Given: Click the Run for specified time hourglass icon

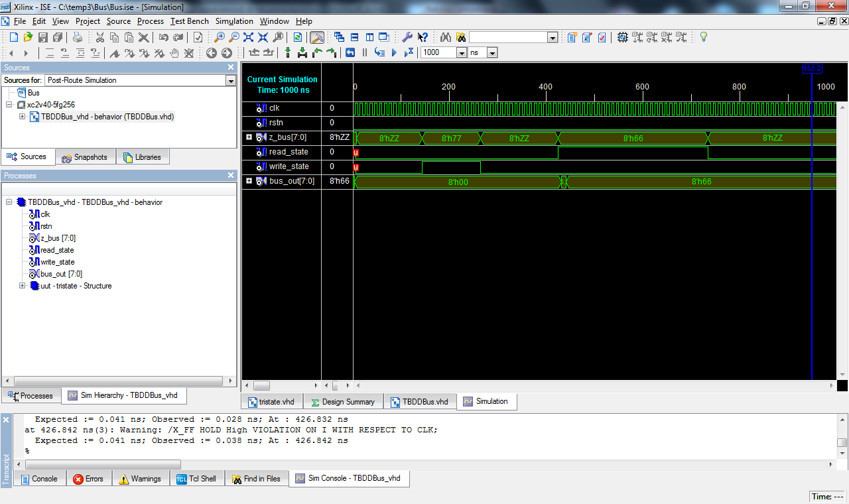Looking at the screenshot, I should point(409,52).
